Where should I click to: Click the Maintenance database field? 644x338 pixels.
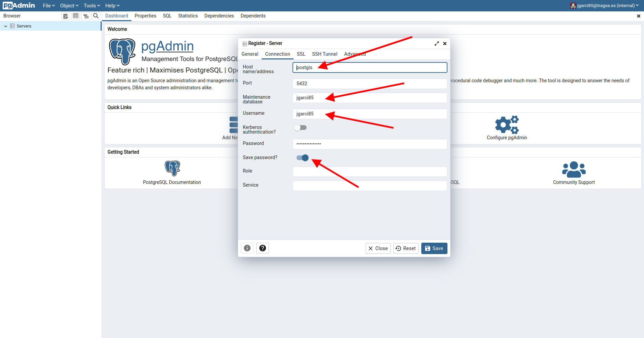coord(370,98)
